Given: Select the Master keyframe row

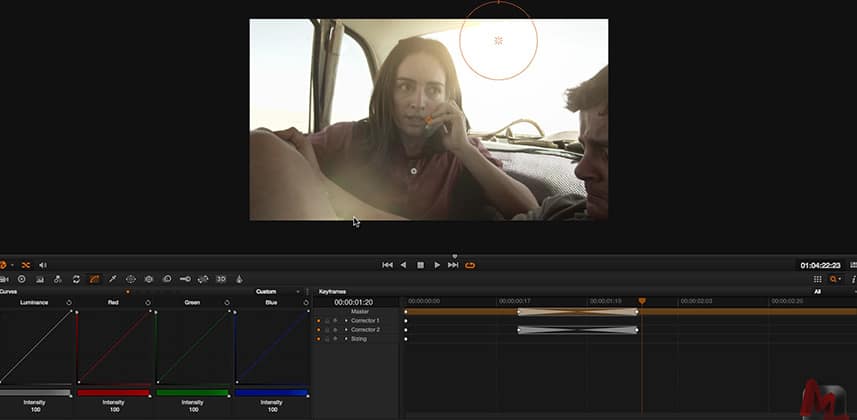Looking at the screenshot, I should [x=360, y=312].
